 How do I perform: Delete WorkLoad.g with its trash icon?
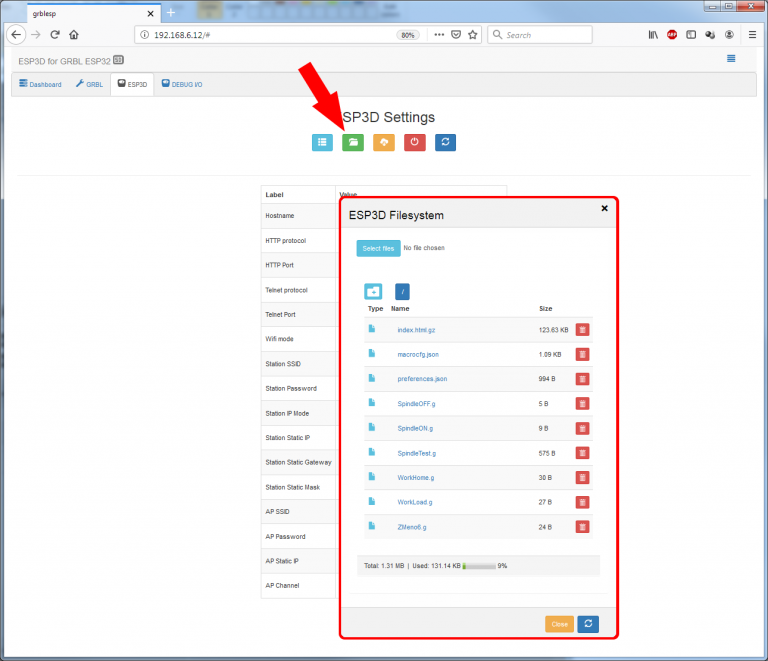click(x=582, y=502)
